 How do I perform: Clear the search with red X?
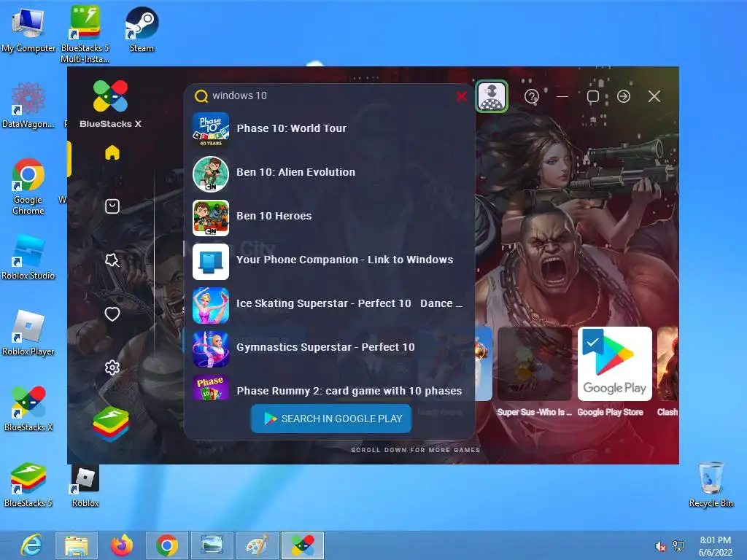pos(461,96)
